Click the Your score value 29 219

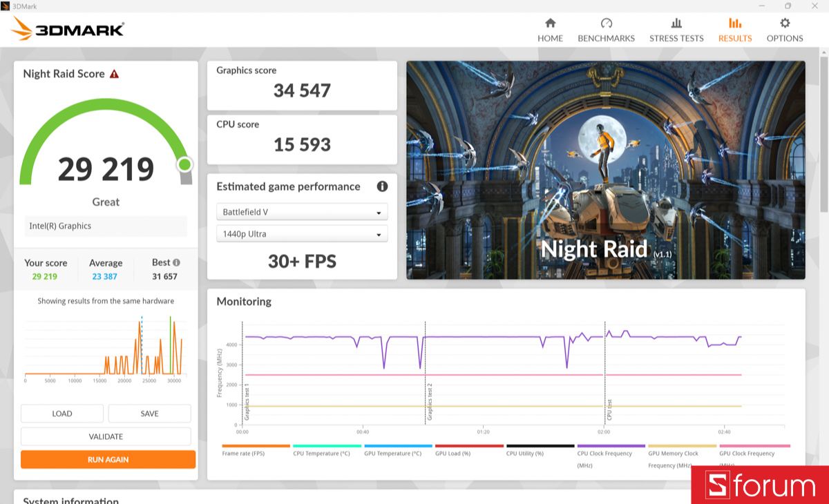(45, 276)
